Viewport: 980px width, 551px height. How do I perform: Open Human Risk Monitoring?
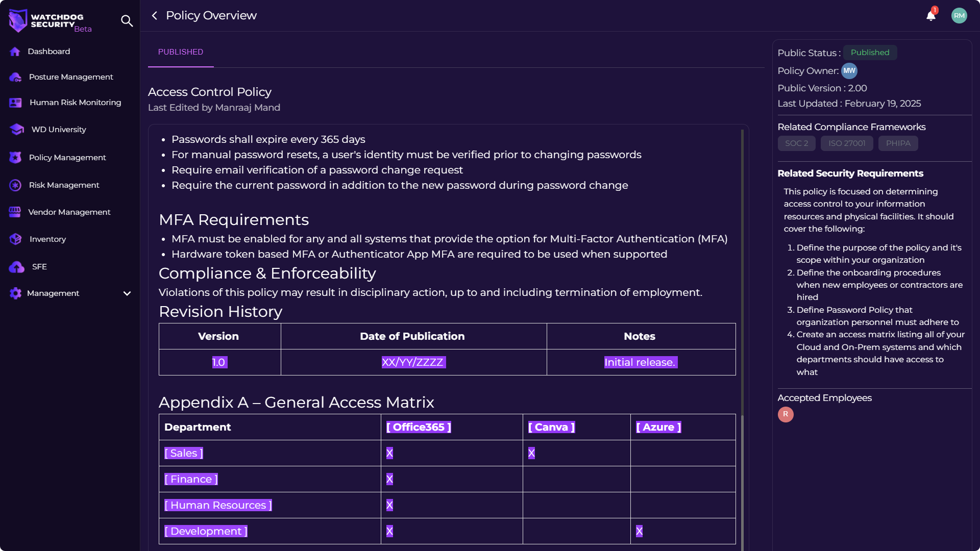coord(15,102)
